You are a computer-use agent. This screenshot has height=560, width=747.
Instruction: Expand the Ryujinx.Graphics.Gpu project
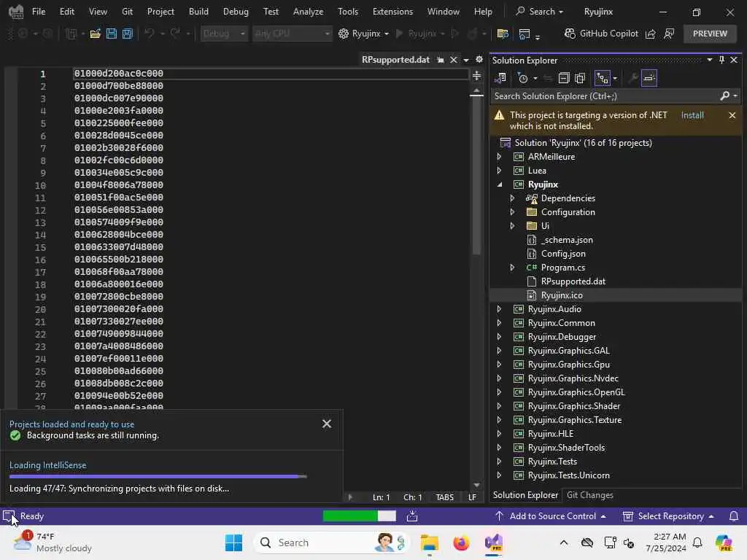pos(499,365)
